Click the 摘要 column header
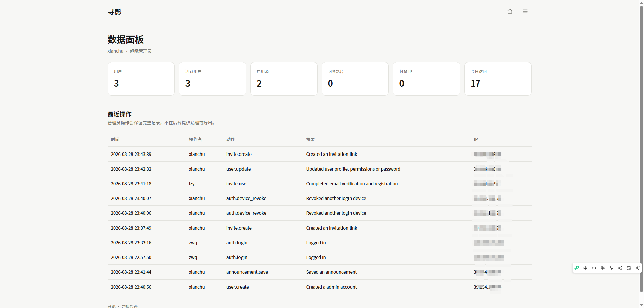Viewport: 644px width, 308px height. 311,139
